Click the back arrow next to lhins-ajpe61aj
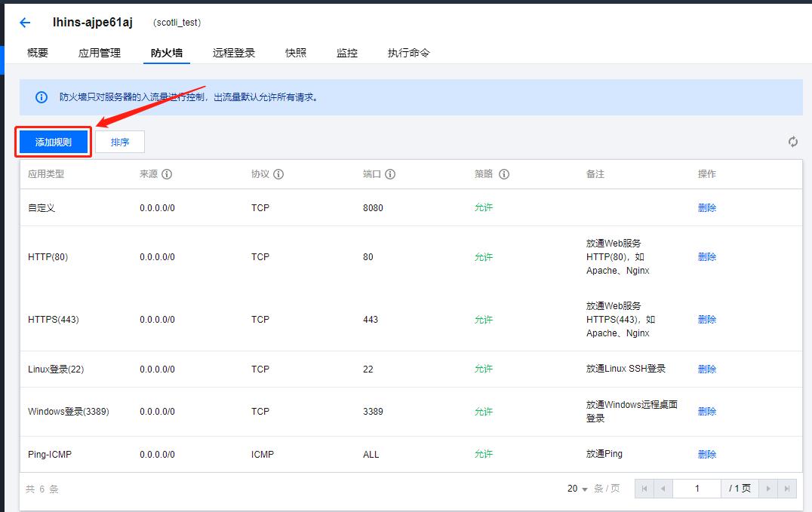 (23, 22)
